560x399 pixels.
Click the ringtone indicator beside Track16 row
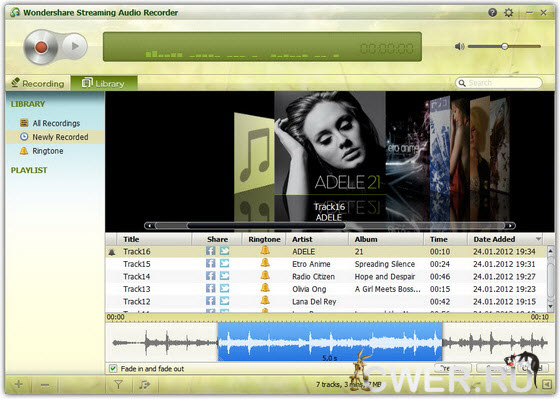tap(112, 252)
